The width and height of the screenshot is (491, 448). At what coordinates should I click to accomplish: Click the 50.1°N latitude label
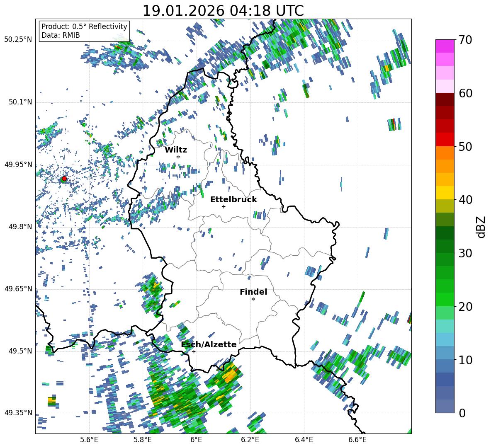point(20,102)
